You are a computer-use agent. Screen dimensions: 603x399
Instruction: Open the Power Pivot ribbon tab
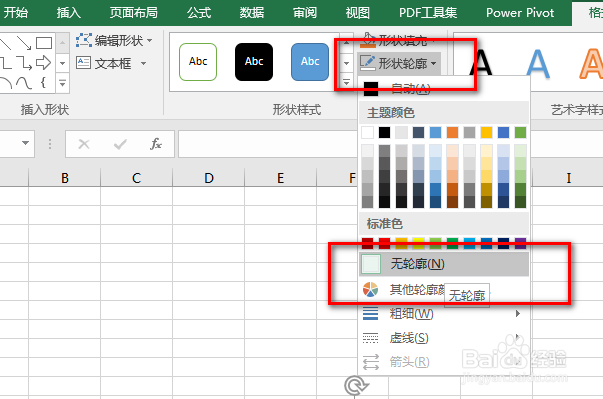(x=520, y=13)
